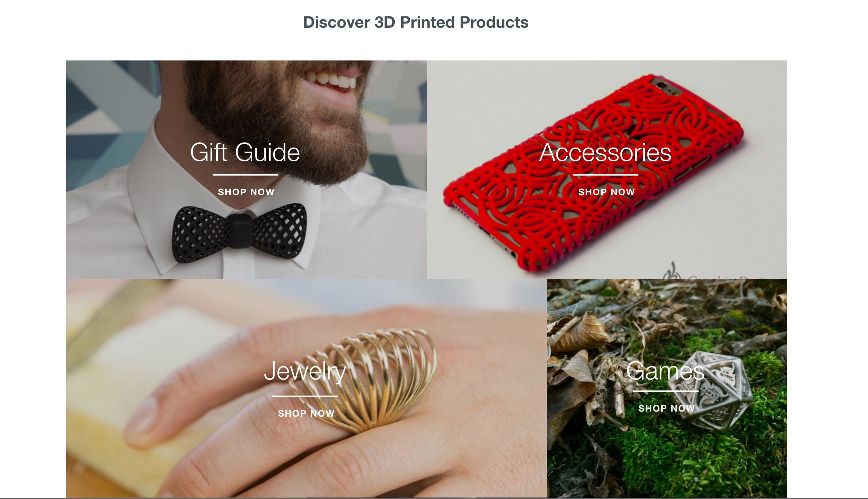
Task: Click the Gift Guide heading
Action: point(245,152)
